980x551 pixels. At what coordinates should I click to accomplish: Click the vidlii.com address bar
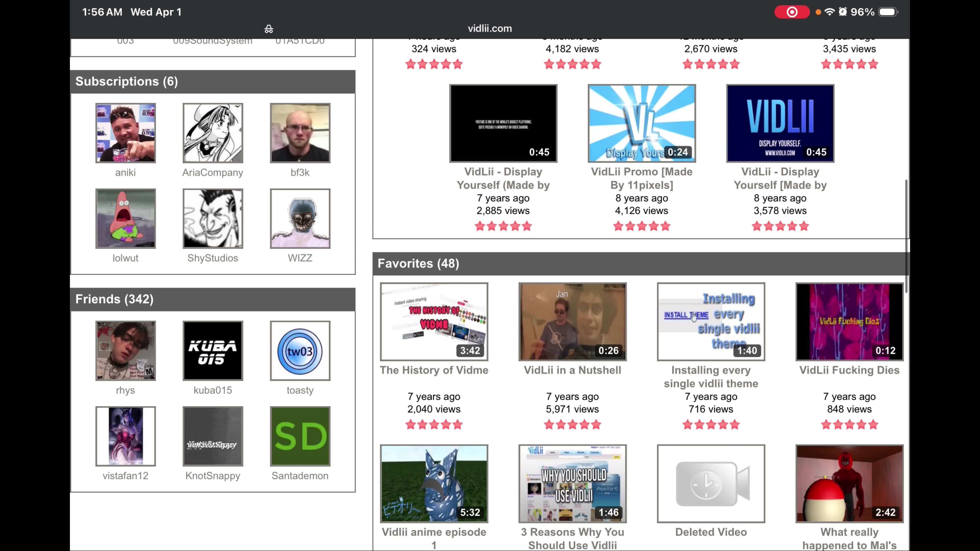[x=490, y=29]
